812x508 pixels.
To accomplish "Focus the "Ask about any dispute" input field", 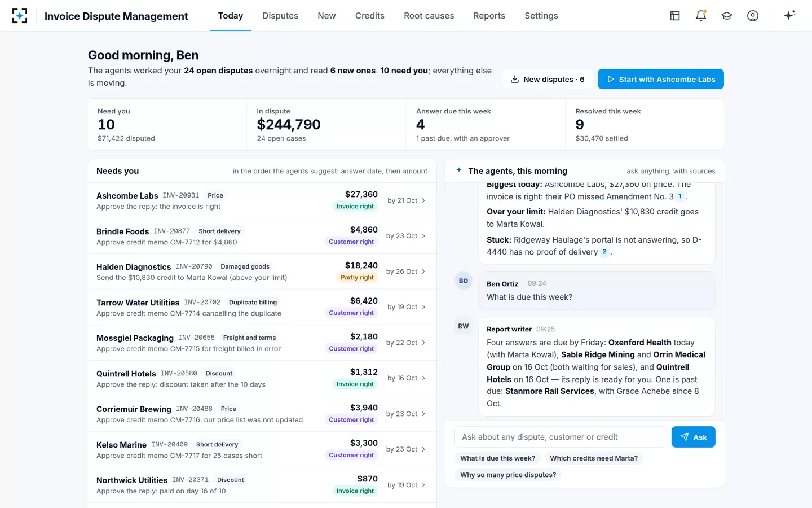I will pyautogui.click(x=561, y=437).
